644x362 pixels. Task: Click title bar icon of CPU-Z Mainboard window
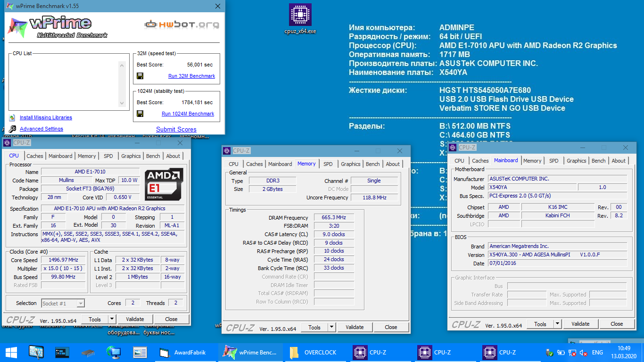click(453, 147)
